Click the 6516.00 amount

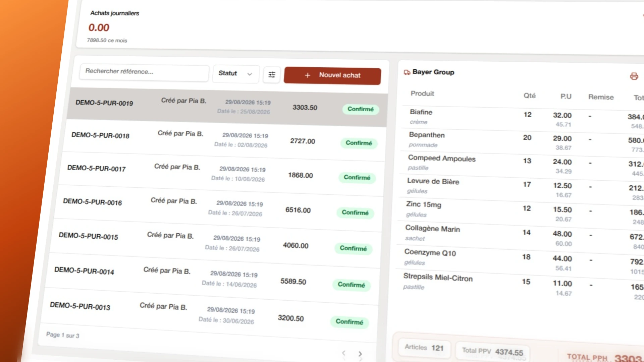[x=298, y=210]
